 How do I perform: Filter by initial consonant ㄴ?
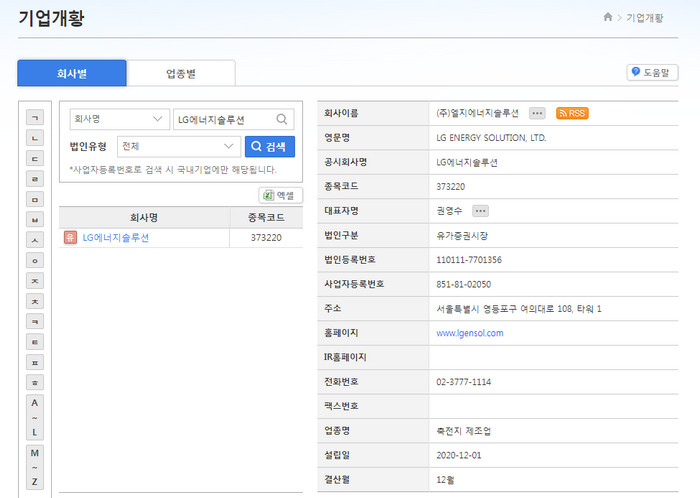pos(35,138)
